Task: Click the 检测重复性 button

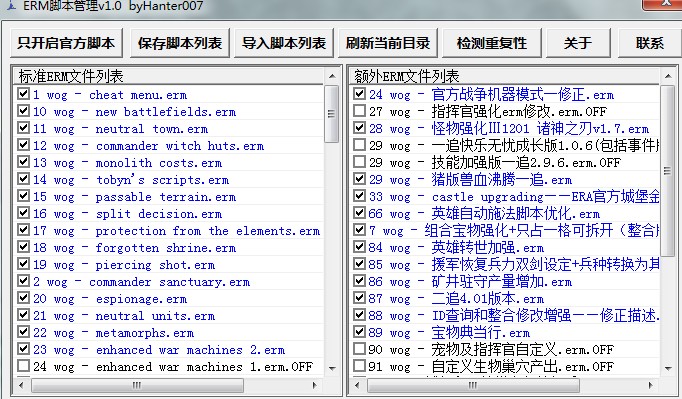Action: 491,43
